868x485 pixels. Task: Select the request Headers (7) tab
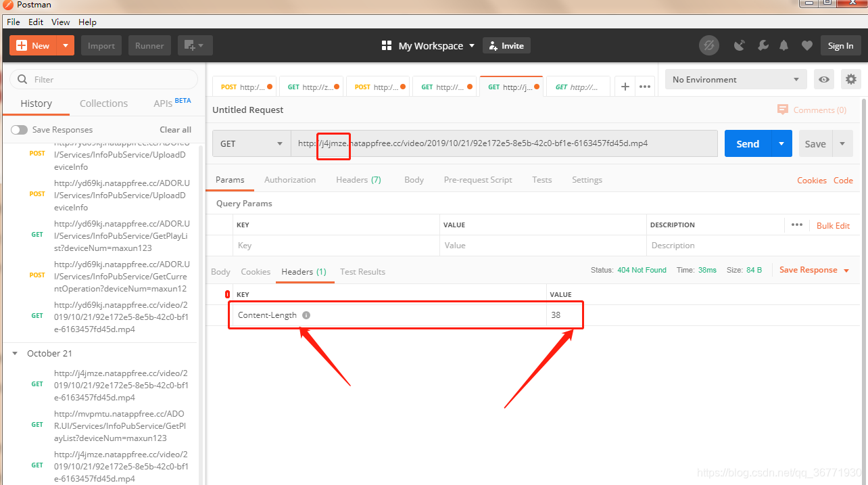(358, 179)
